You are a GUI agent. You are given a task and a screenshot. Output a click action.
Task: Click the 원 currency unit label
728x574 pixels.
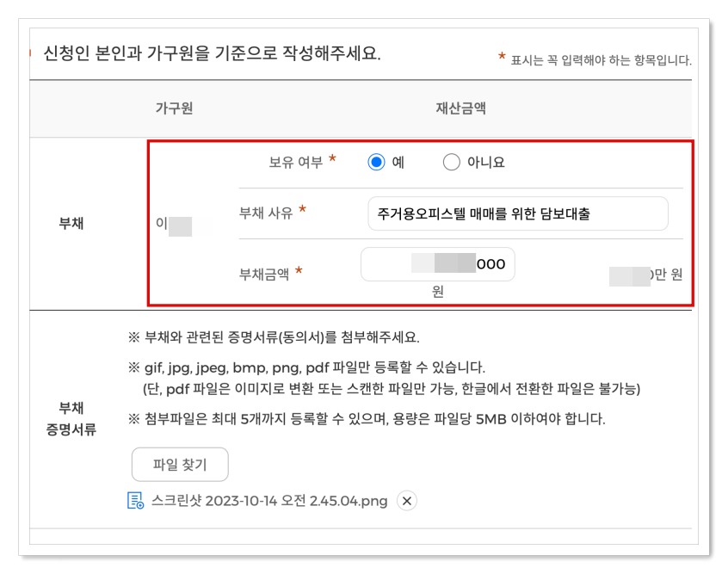pos(437,291)
